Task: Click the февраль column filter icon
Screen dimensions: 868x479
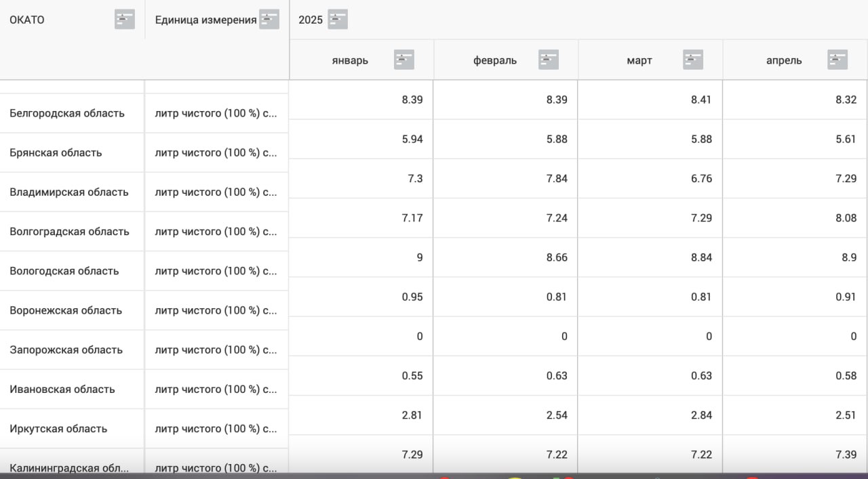Action: click(x=549, y=60)
